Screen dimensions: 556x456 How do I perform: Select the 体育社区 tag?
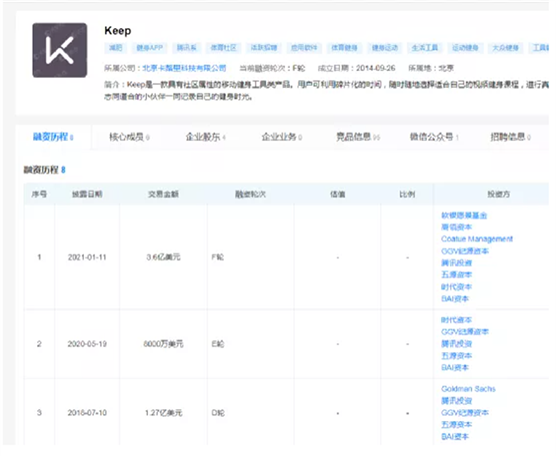223,48
